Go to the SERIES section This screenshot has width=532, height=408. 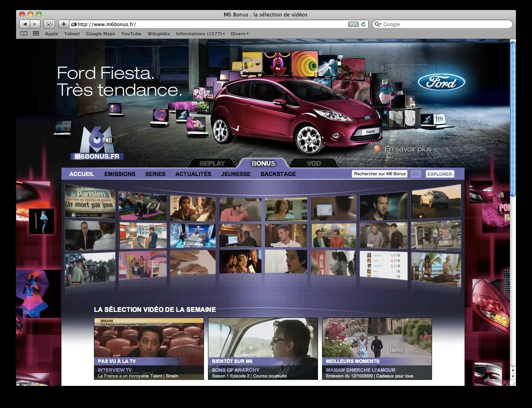pos(155,174)
